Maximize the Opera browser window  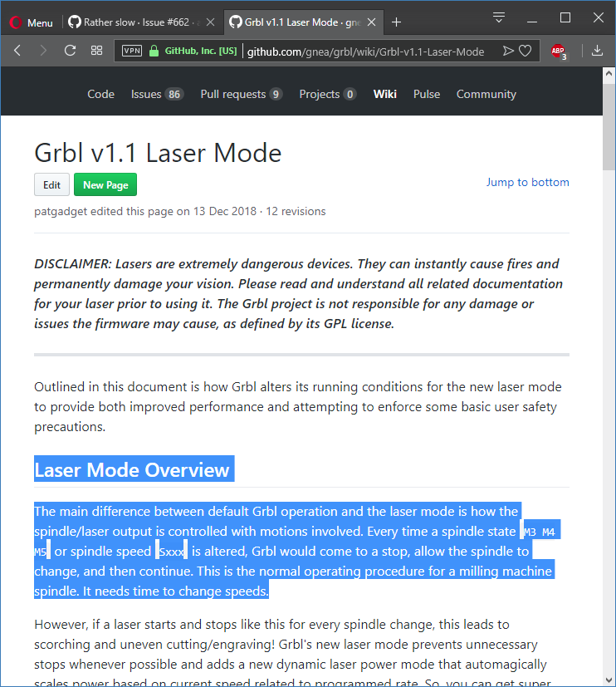(565, 18)
